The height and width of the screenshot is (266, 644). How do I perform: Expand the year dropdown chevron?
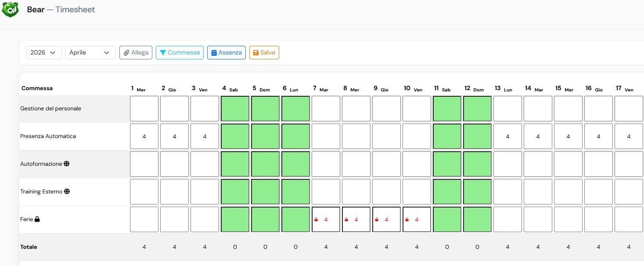coord(54,52)
